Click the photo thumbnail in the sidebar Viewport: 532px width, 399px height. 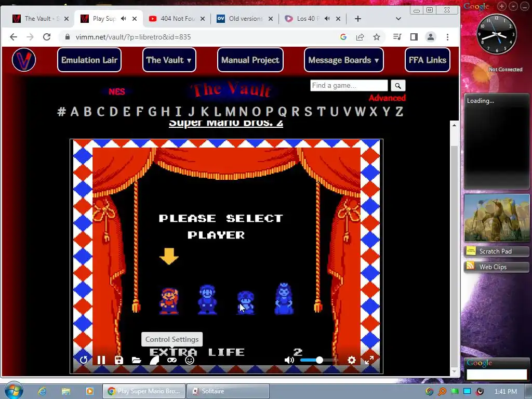[x=497, y=218]
